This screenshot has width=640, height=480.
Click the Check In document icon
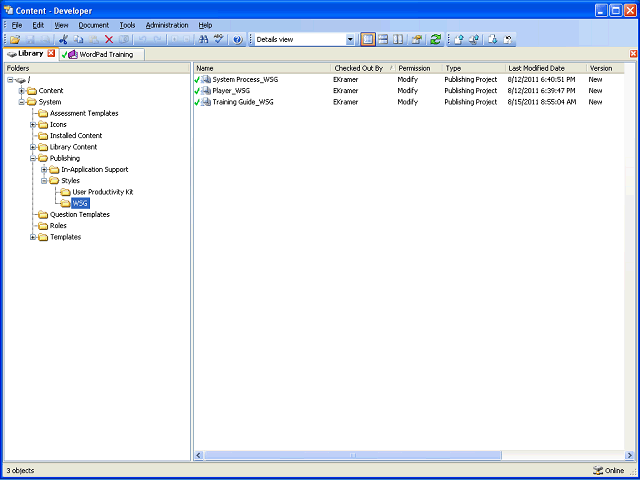point(458,40)
